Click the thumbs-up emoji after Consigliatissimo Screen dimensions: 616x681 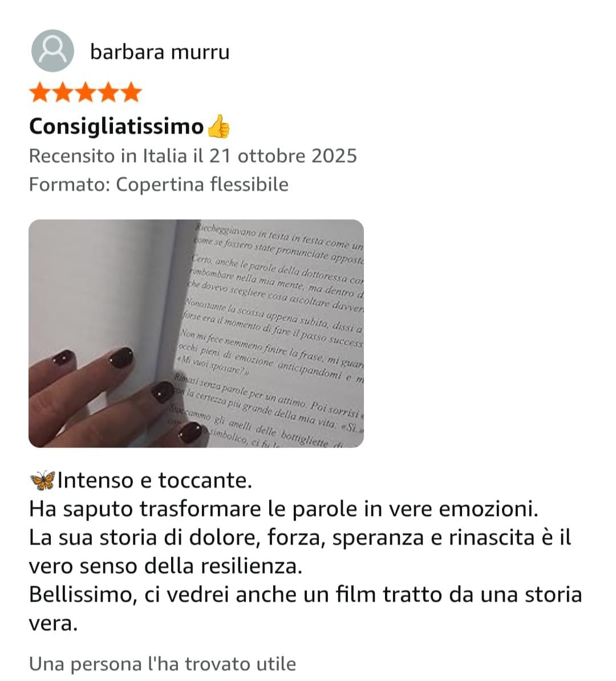(x=218, y=126)
